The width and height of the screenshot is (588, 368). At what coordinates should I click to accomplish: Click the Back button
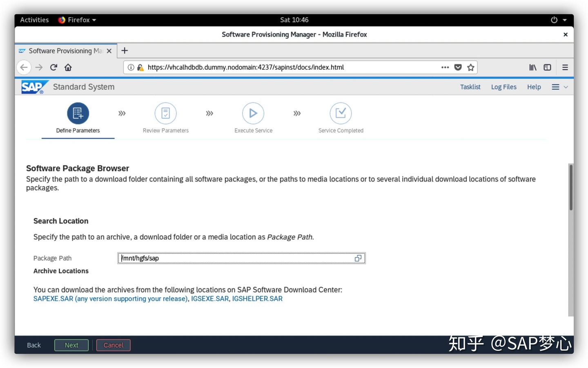coord(34,345)
